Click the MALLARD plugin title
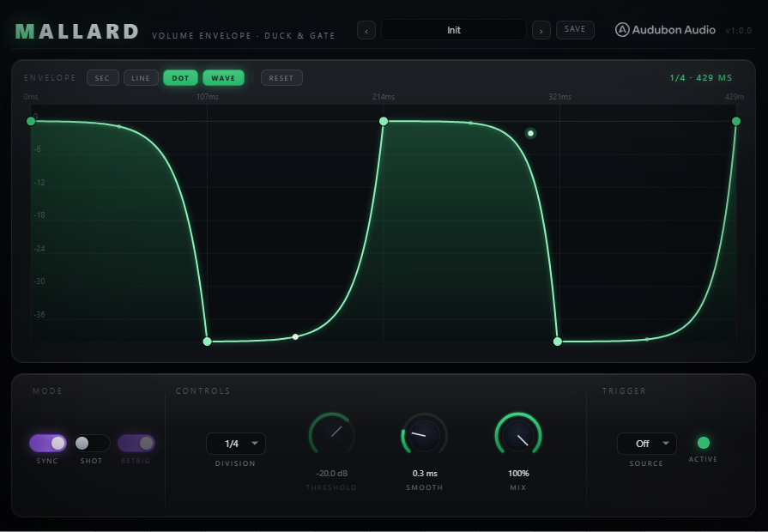Viewport: 768px width, 532px height. point(77,32)
